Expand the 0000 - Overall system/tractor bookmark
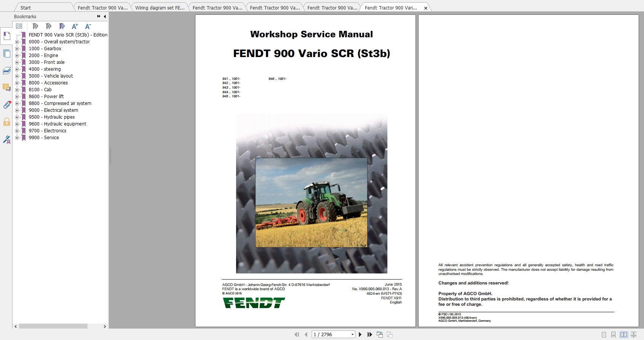The image size is (644, 340). tap(17, 42)
